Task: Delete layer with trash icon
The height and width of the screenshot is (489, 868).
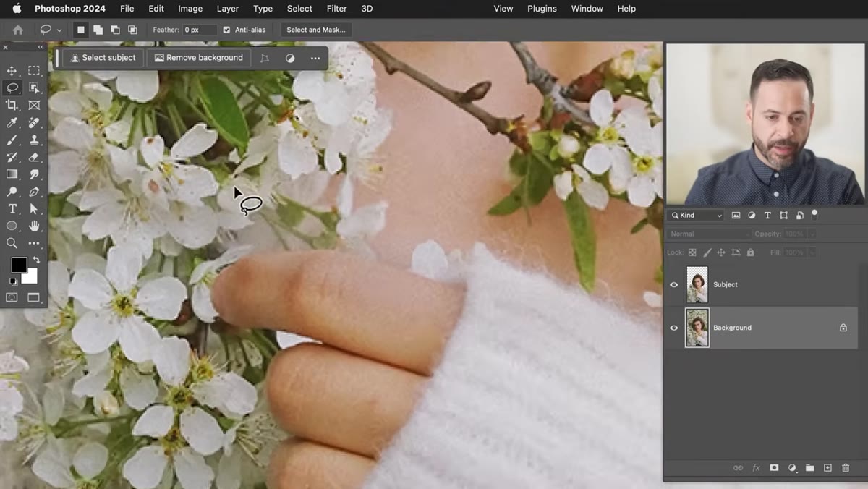Action: [846, 468]
